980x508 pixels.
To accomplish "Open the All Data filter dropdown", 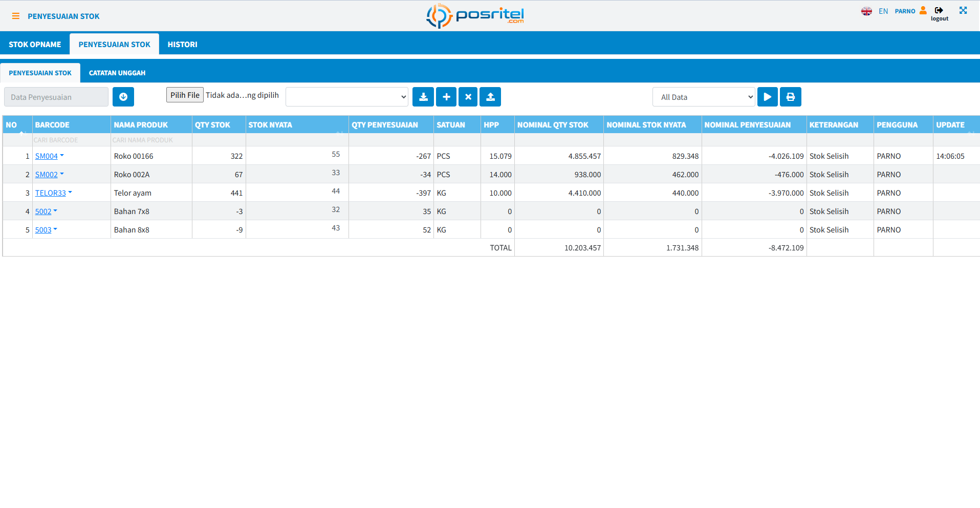I will point(704,97).
